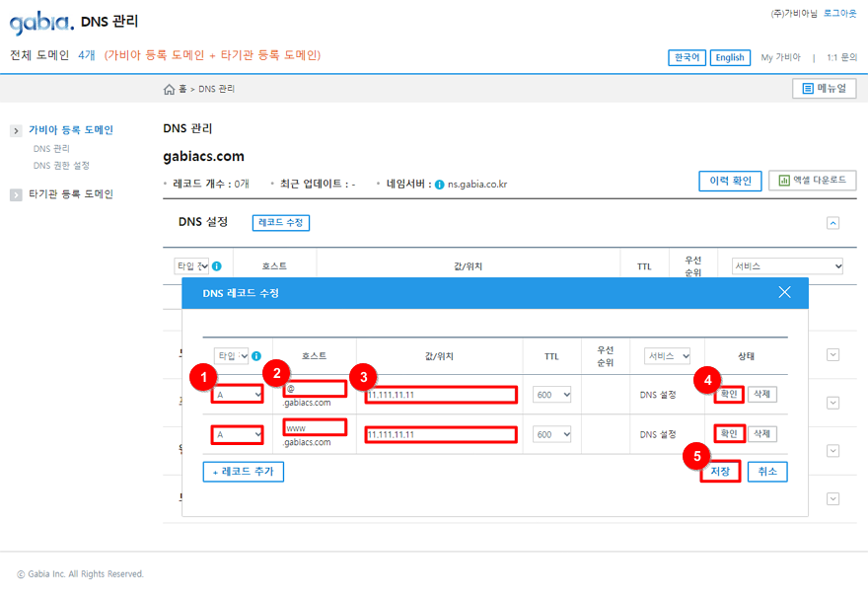
Task: Delete the www record row
Action: coord(762,434)
